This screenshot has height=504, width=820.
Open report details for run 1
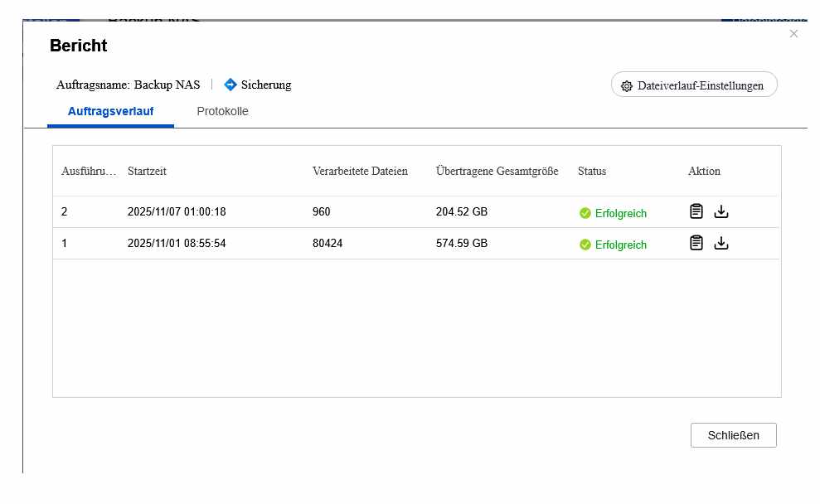pos(696,243)
